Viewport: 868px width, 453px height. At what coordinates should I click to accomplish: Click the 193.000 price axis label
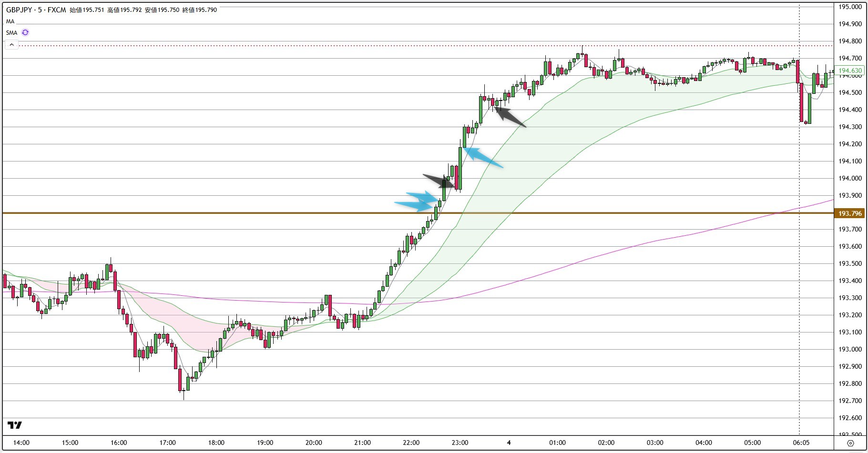(x=850, y=349)
